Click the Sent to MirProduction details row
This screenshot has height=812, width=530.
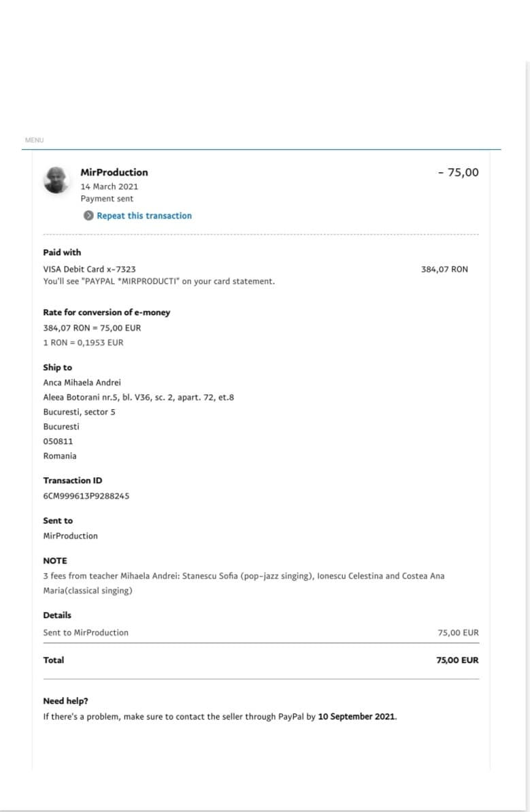(x=86, y=632)
